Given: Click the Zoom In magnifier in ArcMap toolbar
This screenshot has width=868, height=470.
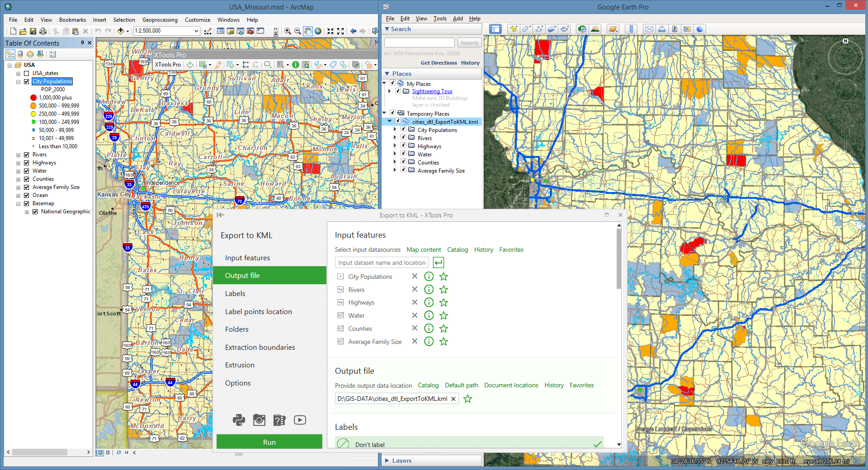Looking at the screenshot, I should (x=288, y=31).
